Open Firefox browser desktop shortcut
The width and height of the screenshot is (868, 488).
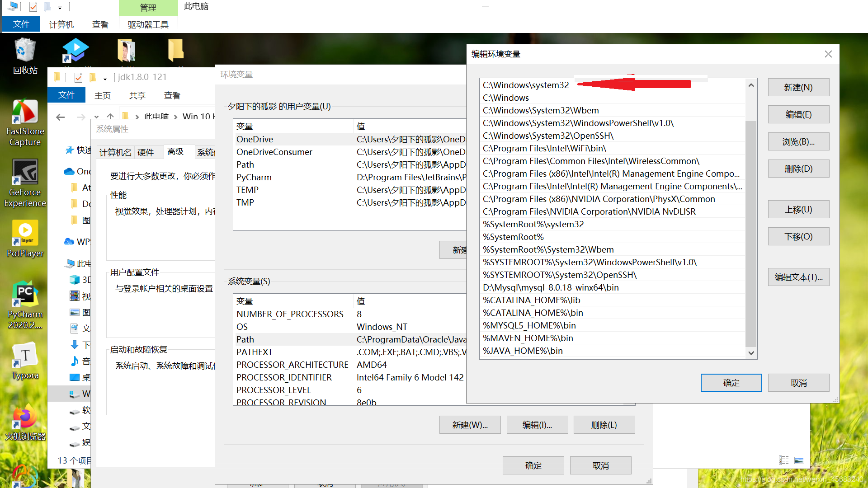(x=25, y=422)
